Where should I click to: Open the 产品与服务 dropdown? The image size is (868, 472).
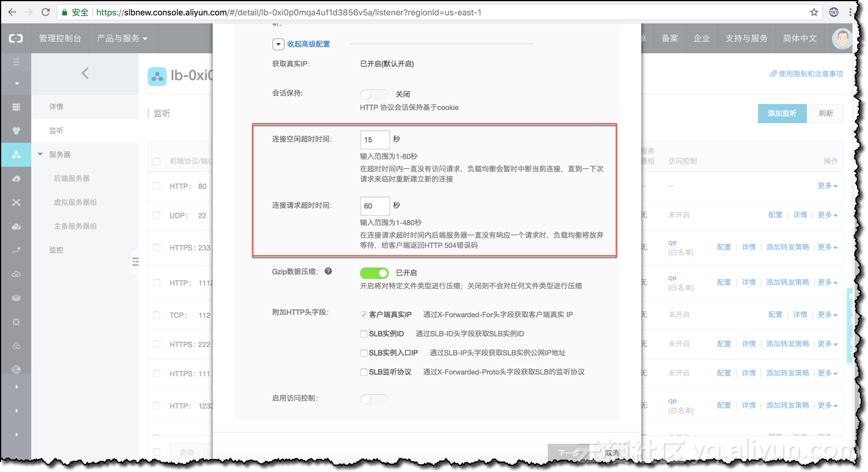click(x=122, y=38)
